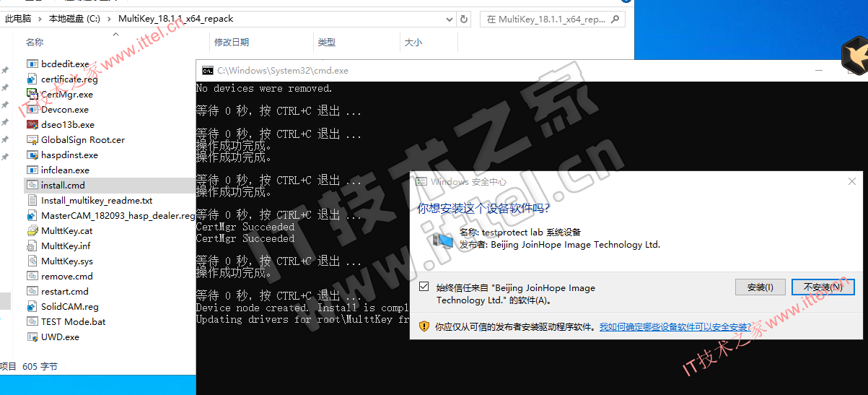
Task: Collapse the column header sort chevron
Action: click(x=117, y=34)
